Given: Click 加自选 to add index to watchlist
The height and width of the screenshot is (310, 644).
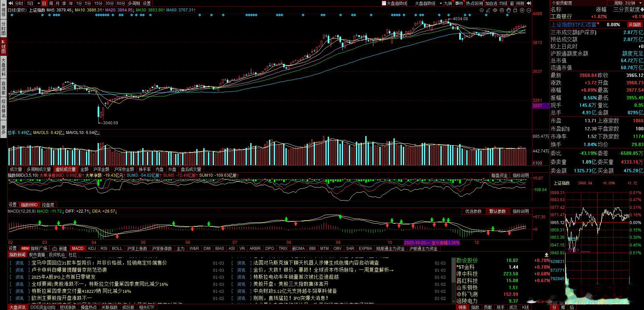Looking at the screenshot, I should [491, 3].
